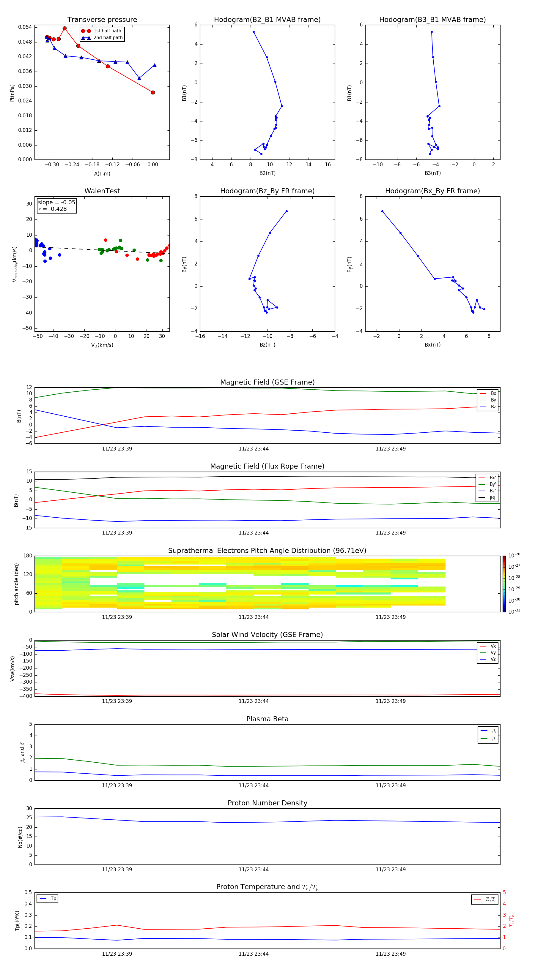Click the 'Solar Wind Velocity (GSE Frame)' title
The image size is (535, 980).
(267, 635)
